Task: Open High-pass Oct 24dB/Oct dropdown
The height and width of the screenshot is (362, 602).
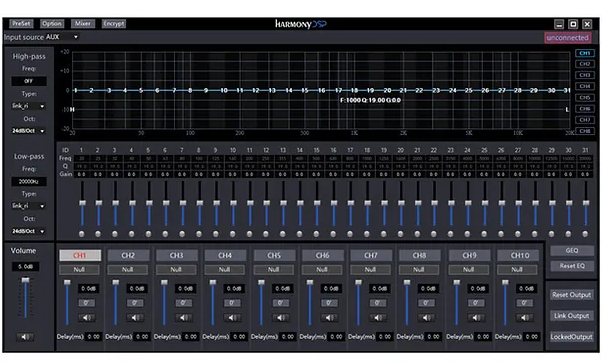Action: point(28,131)
